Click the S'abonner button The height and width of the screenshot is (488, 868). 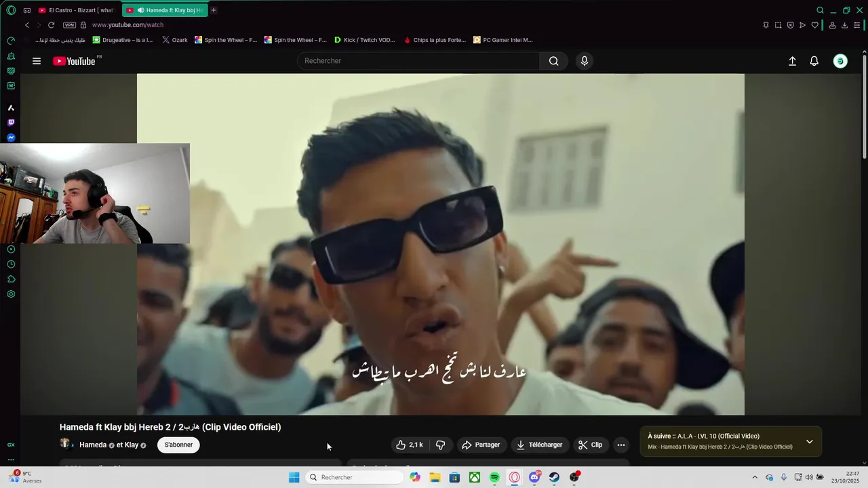178,445
